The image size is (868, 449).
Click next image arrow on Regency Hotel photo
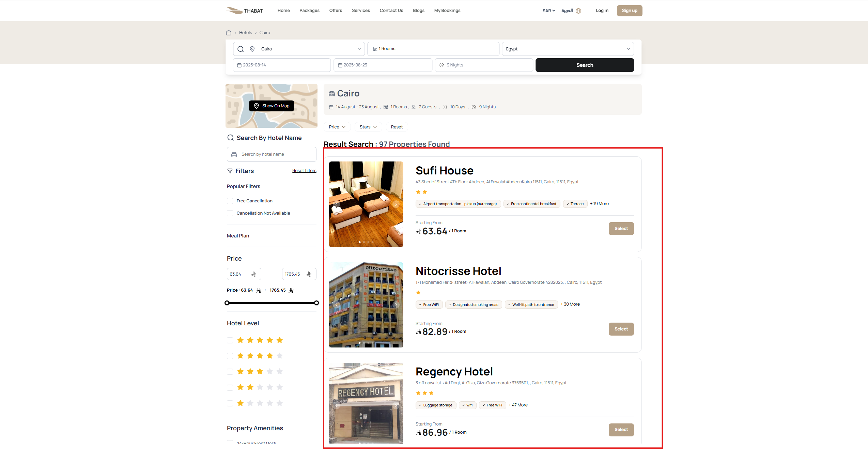396,406
